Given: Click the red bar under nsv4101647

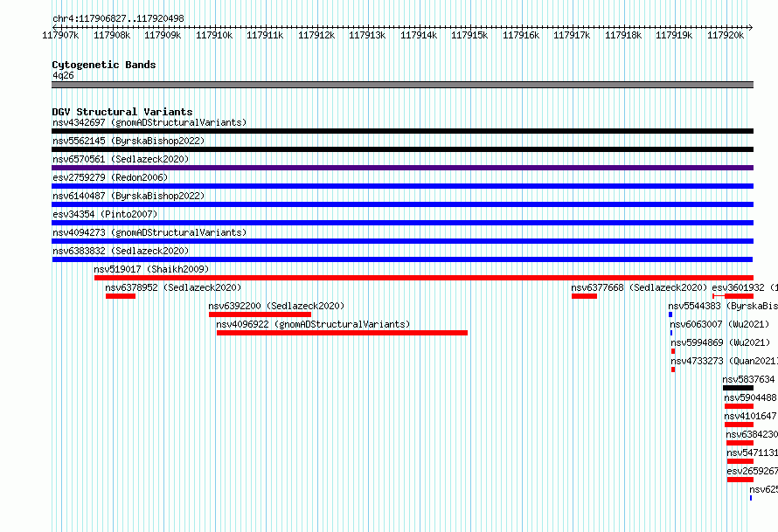Looking at the screenshot, I should coord(739,425).
